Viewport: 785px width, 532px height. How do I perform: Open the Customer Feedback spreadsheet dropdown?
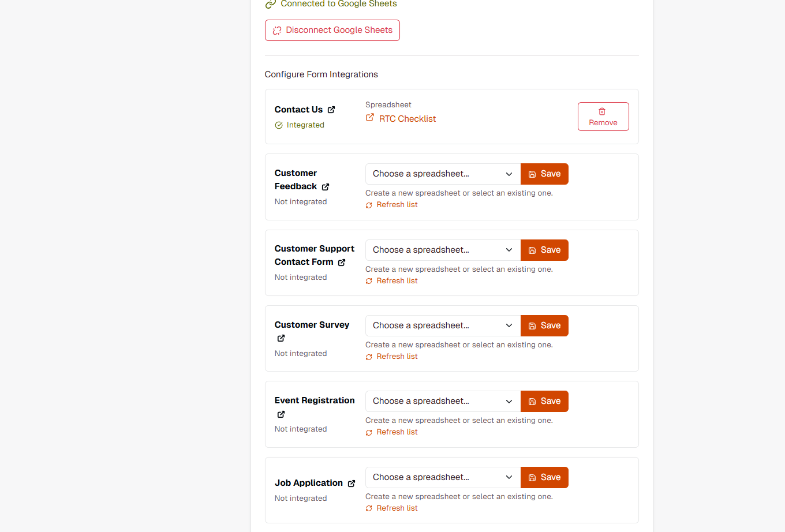[x=442, y=174]
